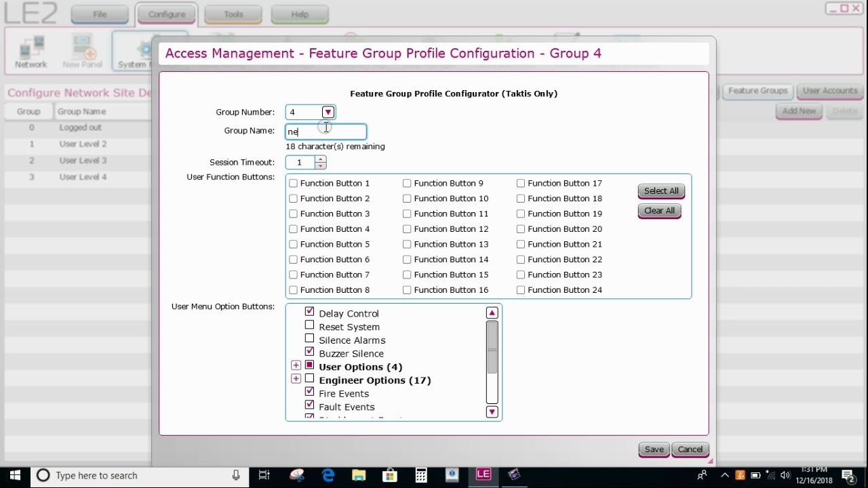Check Function Button 17

521,183
